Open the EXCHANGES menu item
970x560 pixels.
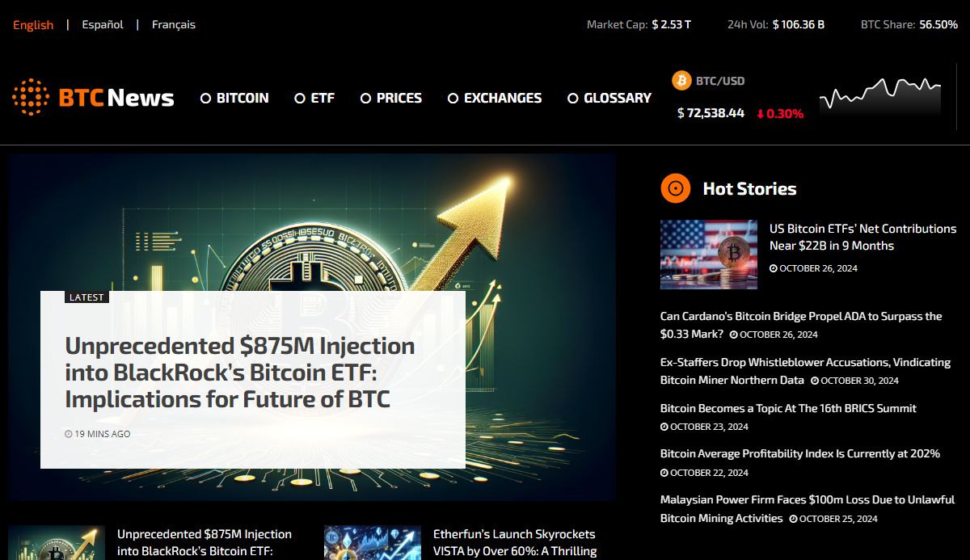(502, 98)
